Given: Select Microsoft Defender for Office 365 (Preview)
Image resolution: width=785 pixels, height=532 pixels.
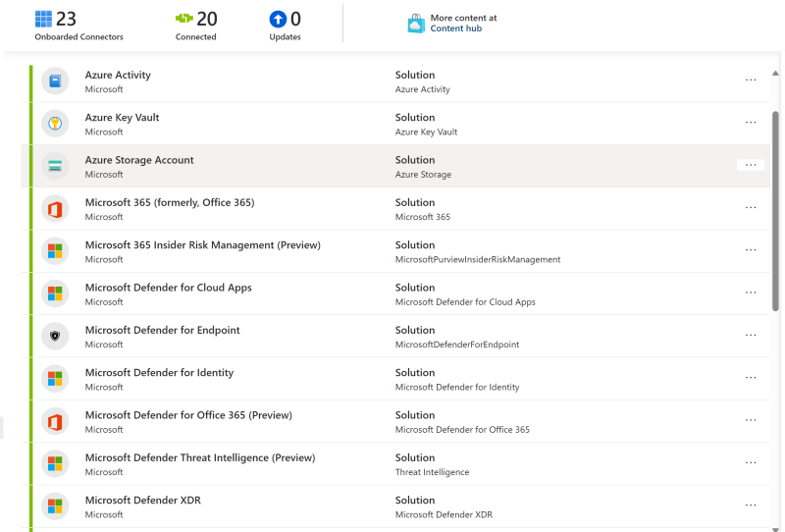Looking at the screenshot, I should (x=188, y=416).
